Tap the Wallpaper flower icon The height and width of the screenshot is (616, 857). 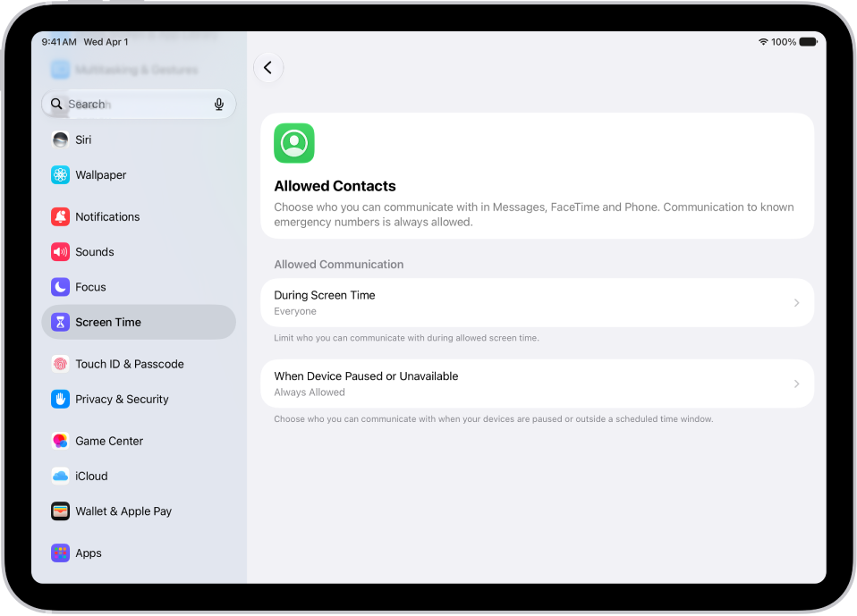pyautogui.click(x=60, y=174)
